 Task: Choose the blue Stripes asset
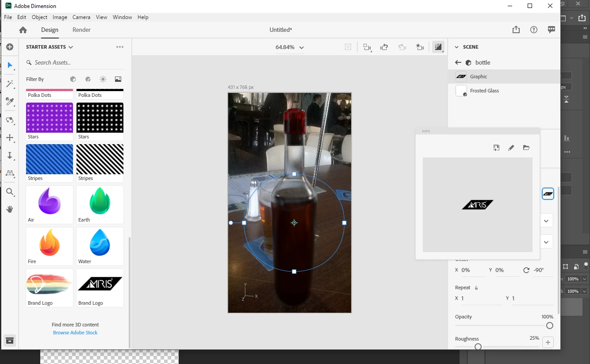[x=50, y=163]
